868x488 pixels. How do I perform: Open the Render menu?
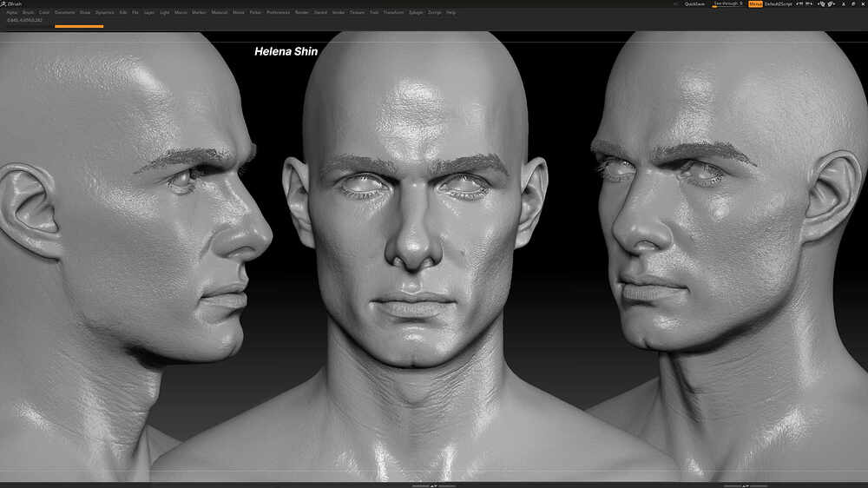[x=302, y=12]
